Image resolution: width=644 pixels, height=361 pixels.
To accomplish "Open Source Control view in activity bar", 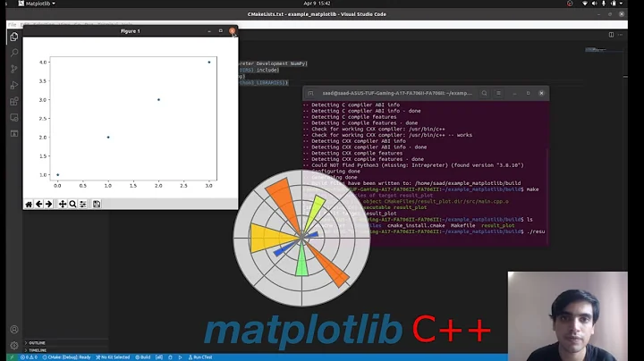I will point(14,69).
